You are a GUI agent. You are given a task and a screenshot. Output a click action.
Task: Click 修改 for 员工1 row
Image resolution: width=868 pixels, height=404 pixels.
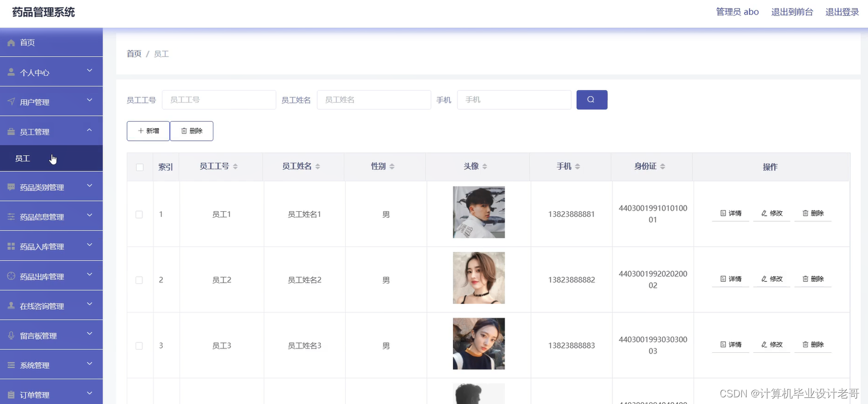pos(772,213)
